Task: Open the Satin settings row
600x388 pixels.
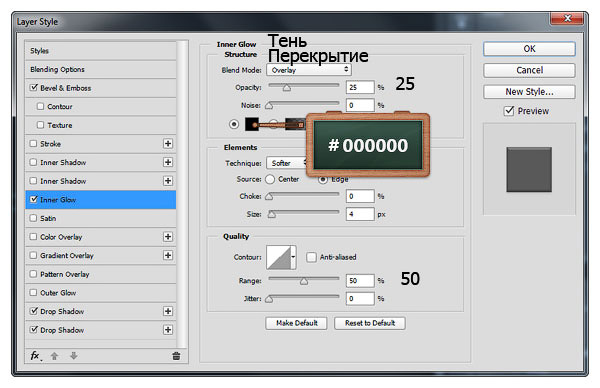Action: [x=101, y=218]
